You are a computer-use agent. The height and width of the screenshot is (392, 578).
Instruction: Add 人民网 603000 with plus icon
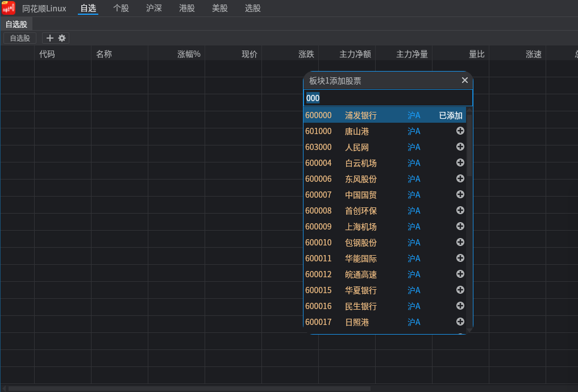460,147
